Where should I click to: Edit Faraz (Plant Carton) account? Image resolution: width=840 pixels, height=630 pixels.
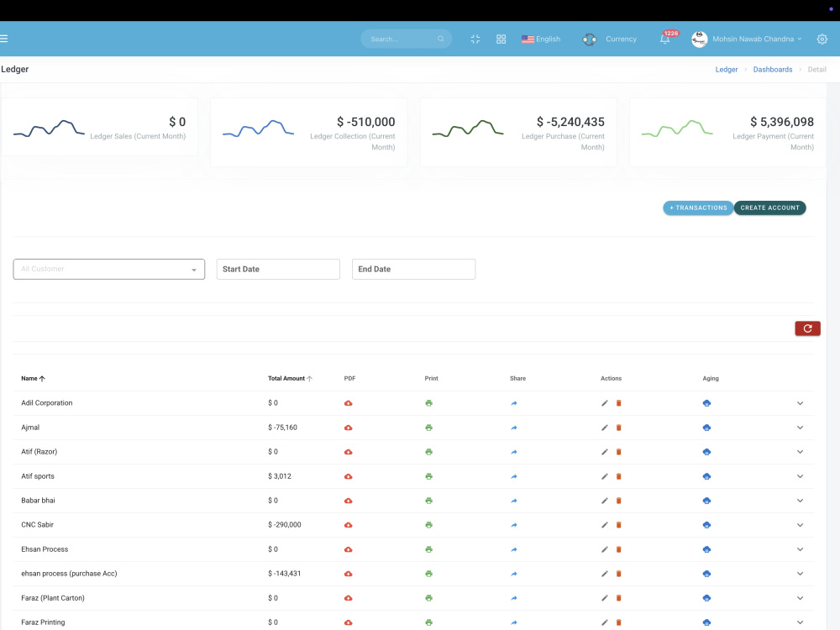tap(604, 598)
